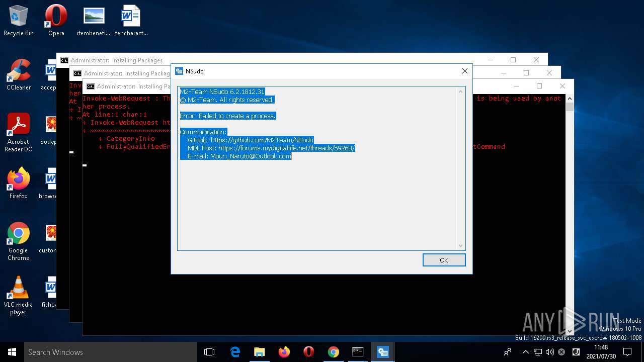Open the Windows Start menu
644x362 pixels.
click(x=12, y=352)
